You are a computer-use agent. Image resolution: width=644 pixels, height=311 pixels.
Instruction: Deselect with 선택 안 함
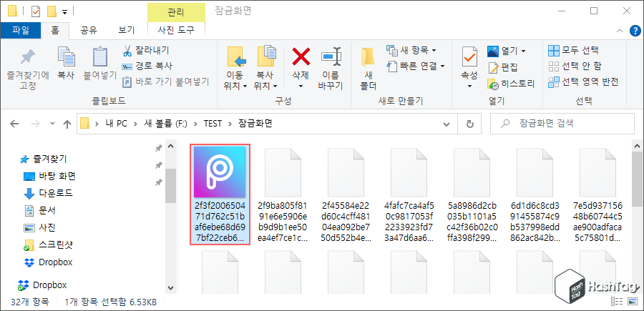pyautogui.click(x=575, y=66)
